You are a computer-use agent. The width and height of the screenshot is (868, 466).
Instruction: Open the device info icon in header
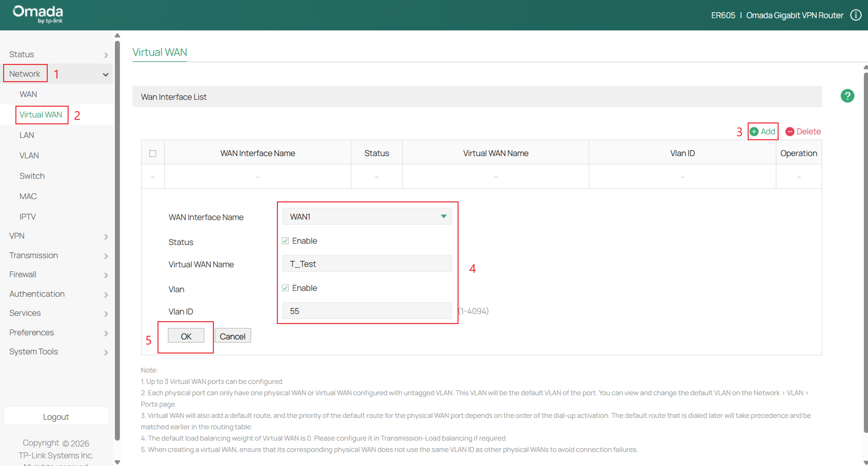click(856, 15)
